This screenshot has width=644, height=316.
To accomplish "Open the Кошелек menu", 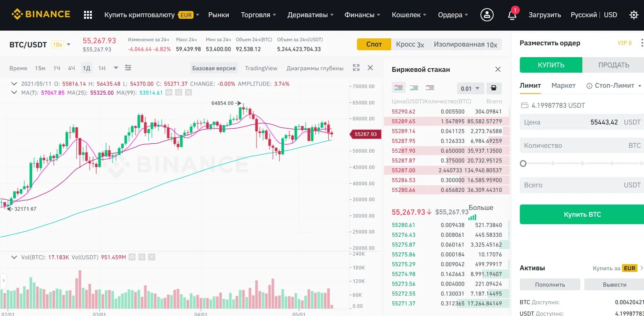I will 409,15.
